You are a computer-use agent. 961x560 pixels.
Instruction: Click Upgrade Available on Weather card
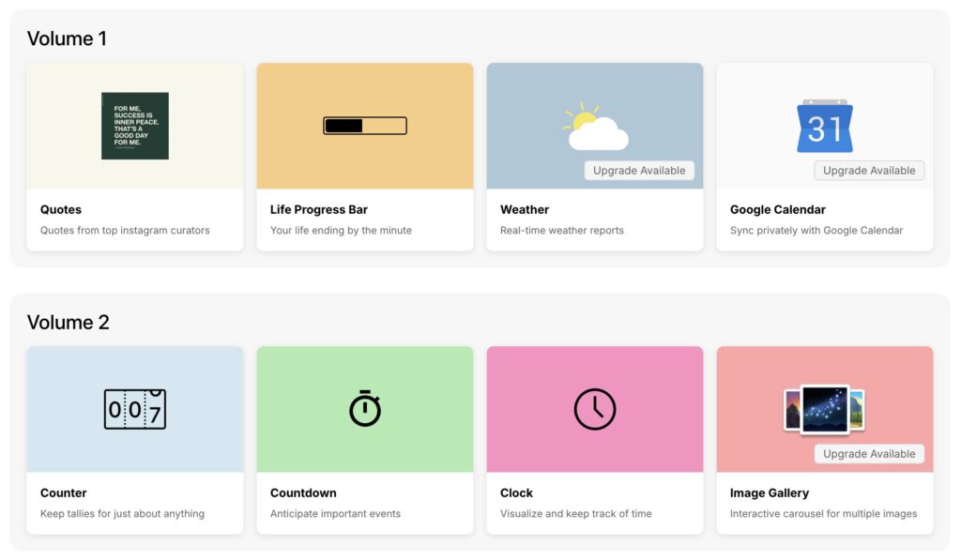[x=639, y=171]
